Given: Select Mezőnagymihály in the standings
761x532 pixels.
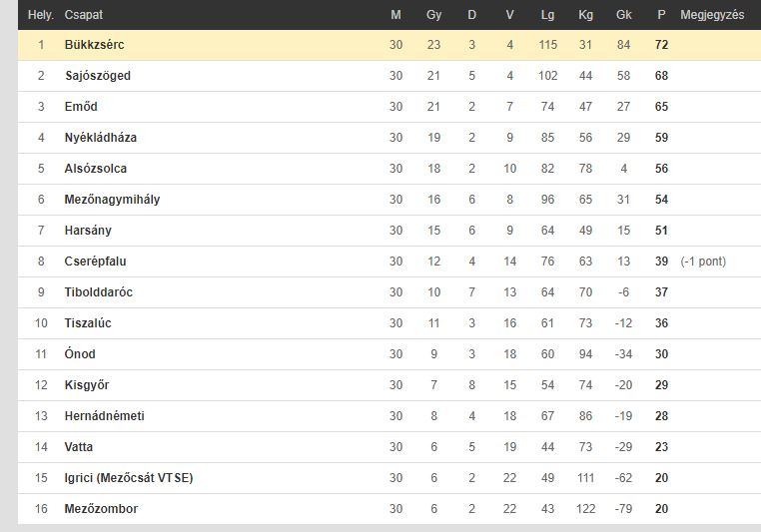Looking at the screenshot, I should (x=112, y=200).
